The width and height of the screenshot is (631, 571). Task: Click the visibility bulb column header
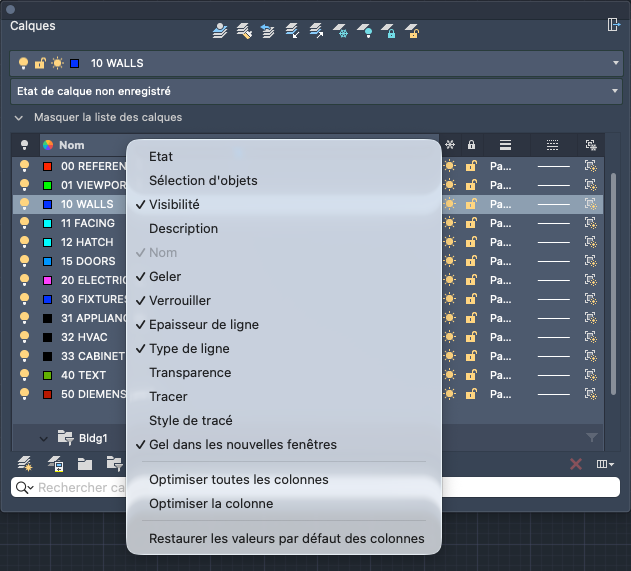tap(25, 145)
